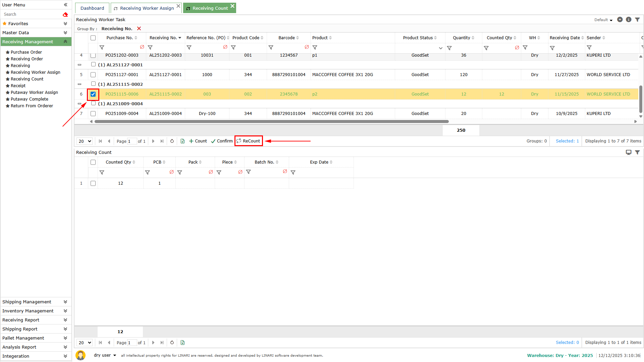The width and height of the screenshot is (644, 362).
Task: Collapse the AL251115-0002 group
Action: pos(79,84)
